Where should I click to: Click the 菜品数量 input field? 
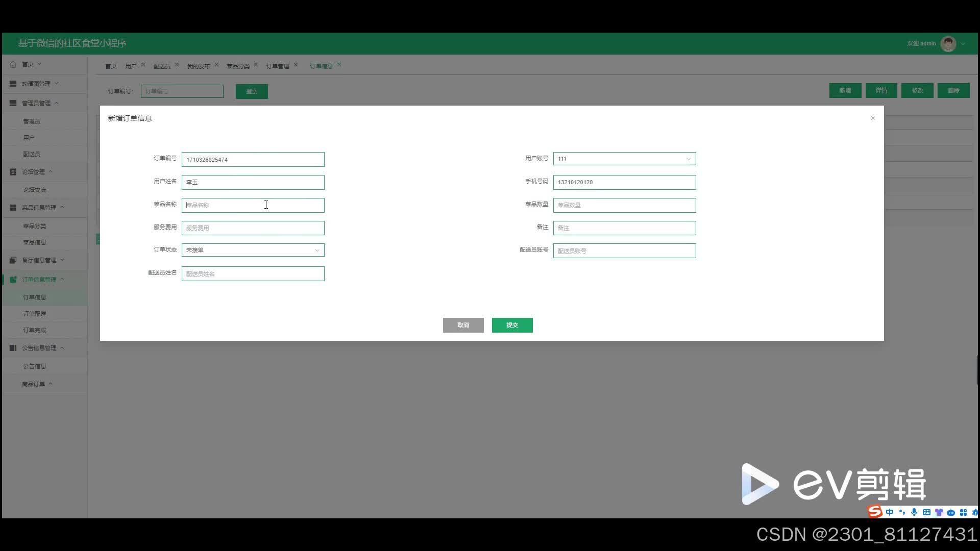pos(624,205)
